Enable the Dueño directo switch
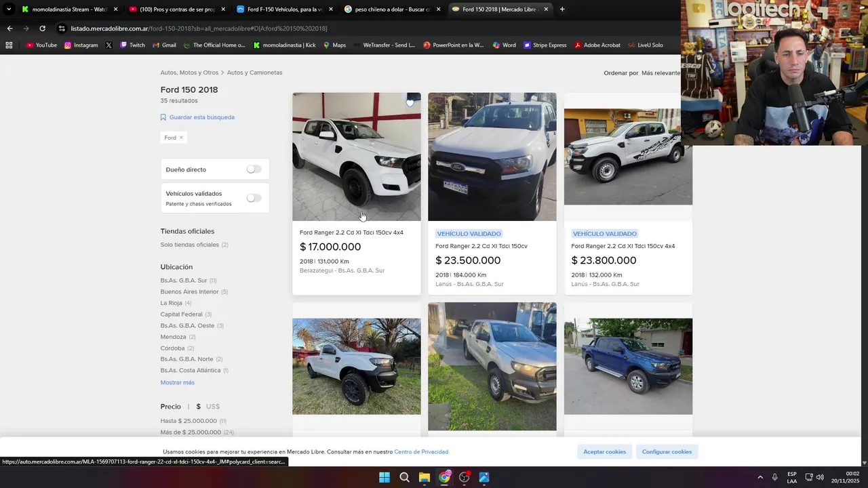 (x=254, y=169)
